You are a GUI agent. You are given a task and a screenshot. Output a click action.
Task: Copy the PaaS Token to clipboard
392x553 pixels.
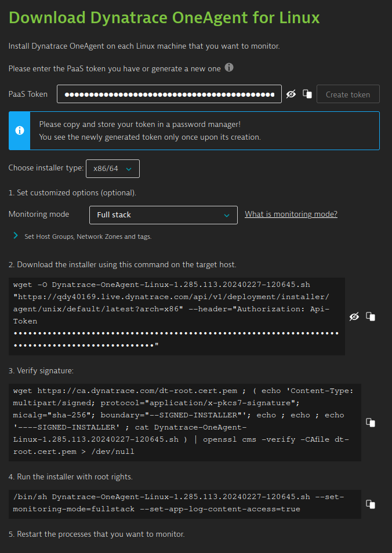pos(307,94)
